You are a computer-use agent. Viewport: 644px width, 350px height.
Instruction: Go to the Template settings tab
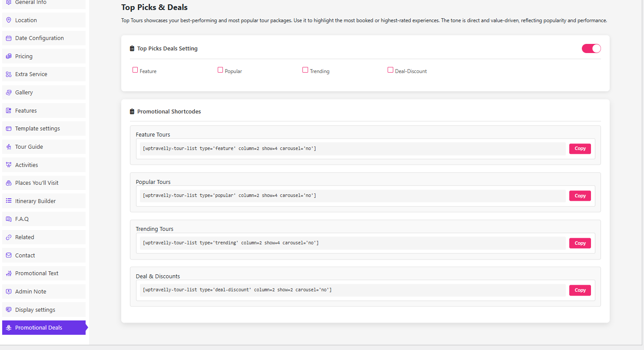(37, 129)
